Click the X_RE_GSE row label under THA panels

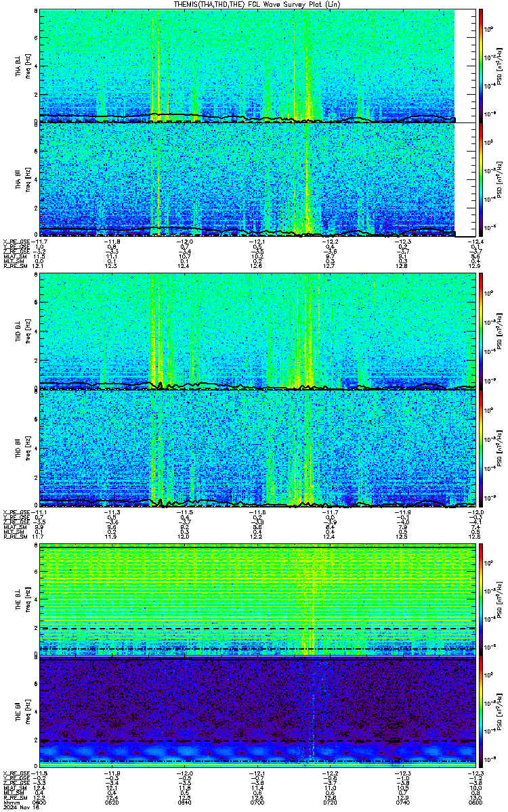[x=17, y=241]
